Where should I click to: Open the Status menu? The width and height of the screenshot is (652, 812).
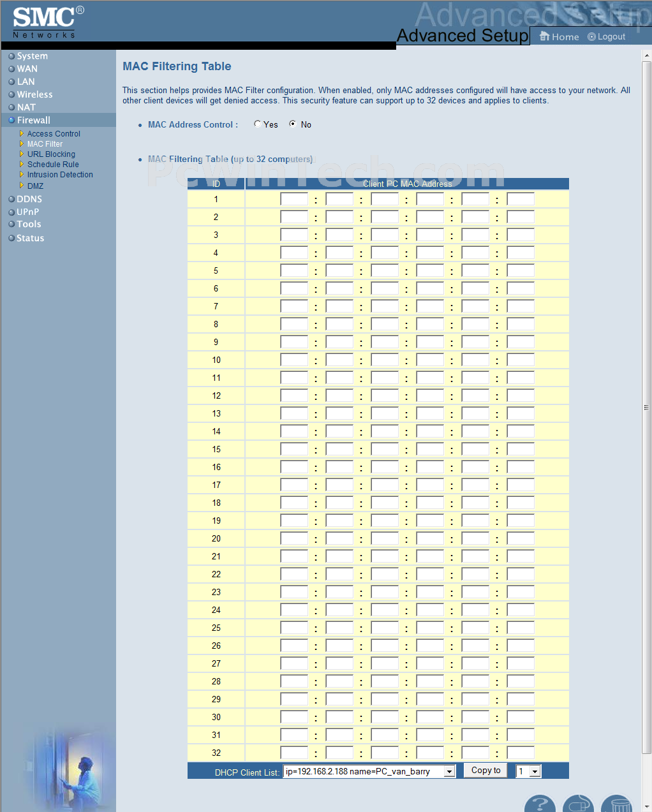tap(31, 238)
